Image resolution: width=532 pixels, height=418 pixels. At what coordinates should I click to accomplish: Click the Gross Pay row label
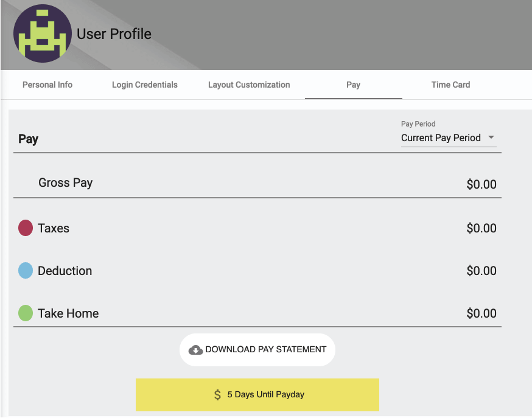pos(66,183)
